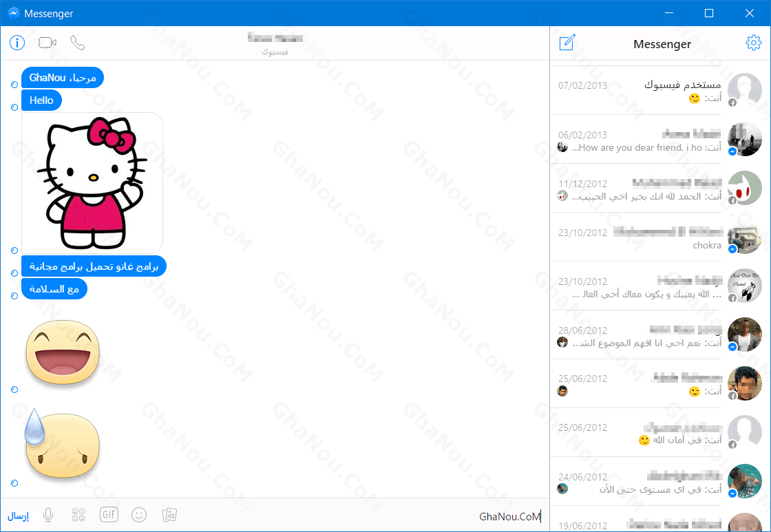Maximize the Messenger window
This screenshot has height=532, width=771.
(708, 13)
